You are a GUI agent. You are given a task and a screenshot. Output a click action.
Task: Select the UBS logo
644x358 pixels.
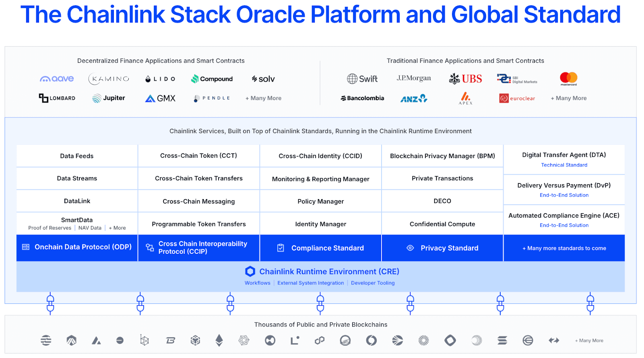pyautogui.click(x=466, y=79)
